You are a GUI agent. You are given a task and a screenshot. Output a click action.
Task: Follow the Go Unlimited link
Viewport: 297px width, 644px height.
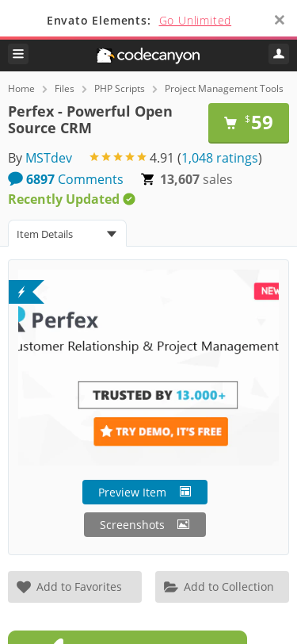(195, 20)
